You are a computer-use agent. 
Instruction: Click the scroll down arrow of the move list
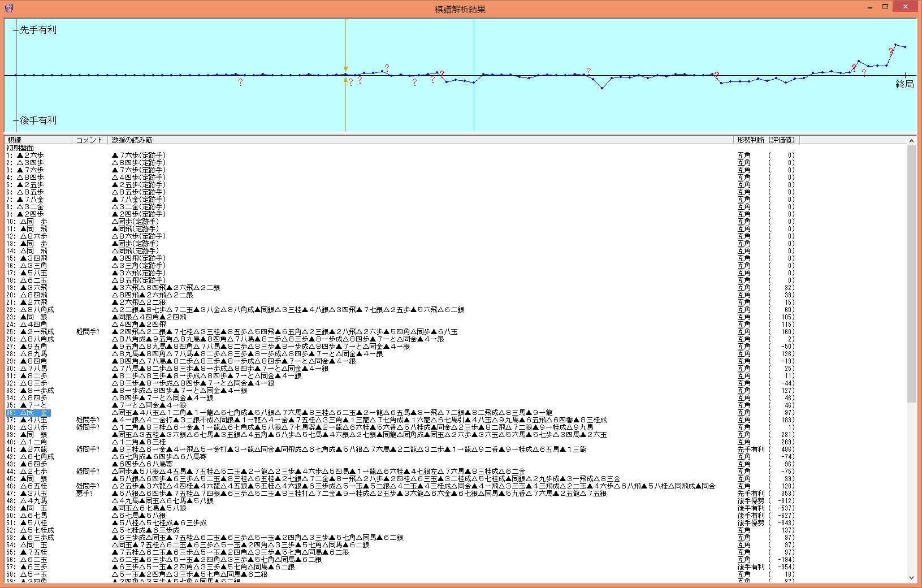click(911, 578)
